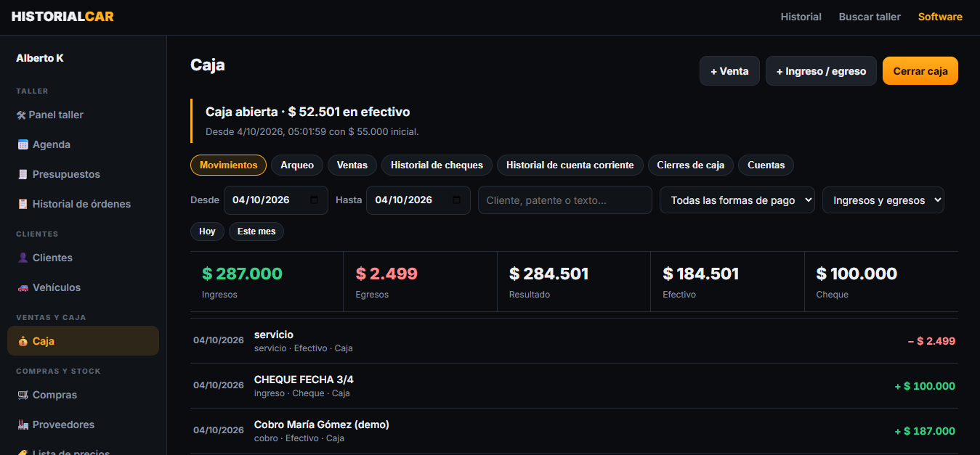Click the Presupuestos document icon

coord(23,174)
